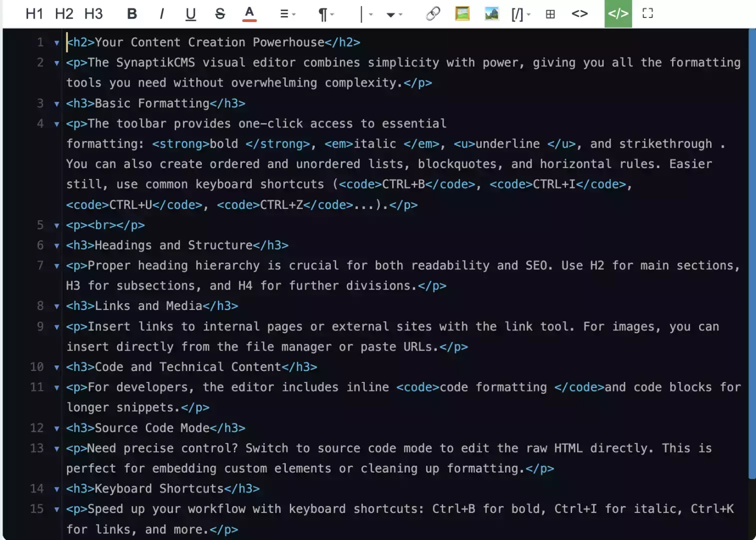Select line number 13 in gutter

pyautogui.click(x=37, y=448)
